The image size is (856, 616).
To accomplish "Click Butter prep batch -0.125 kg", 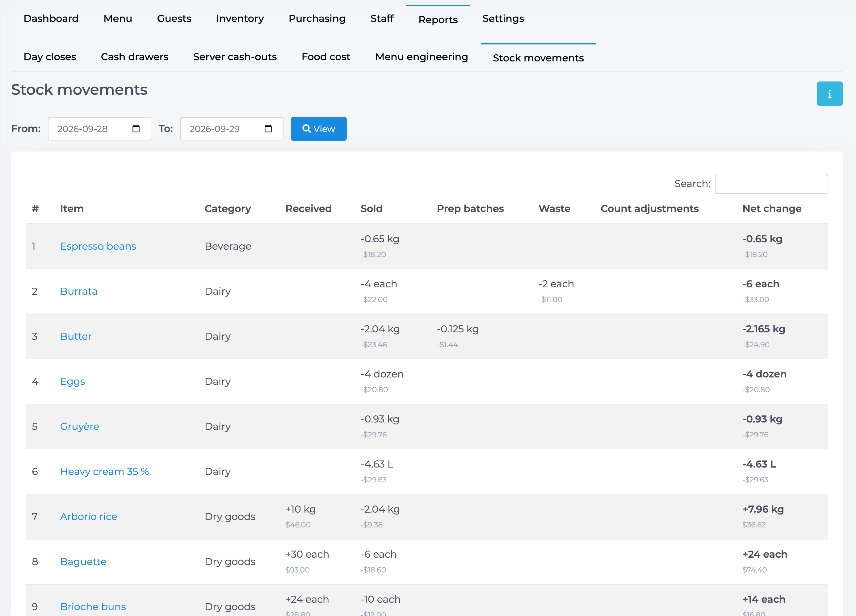I will coord(457,329).
